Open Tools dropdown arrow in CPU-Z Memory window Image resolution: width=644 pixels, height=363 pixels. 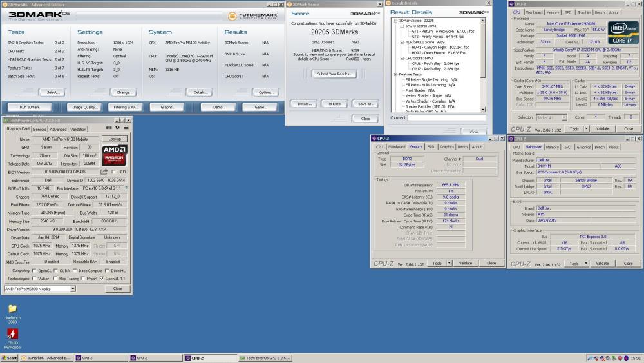point(450,263)
